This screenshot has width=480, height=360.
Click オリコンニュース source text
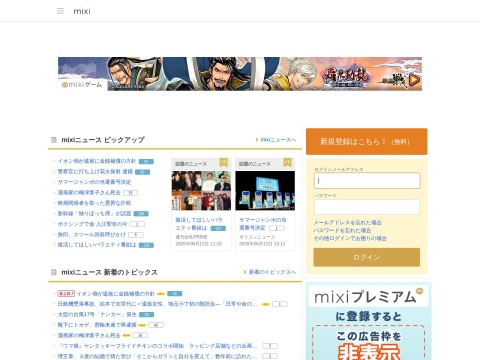pyautogui.click(x=257, y=237)
